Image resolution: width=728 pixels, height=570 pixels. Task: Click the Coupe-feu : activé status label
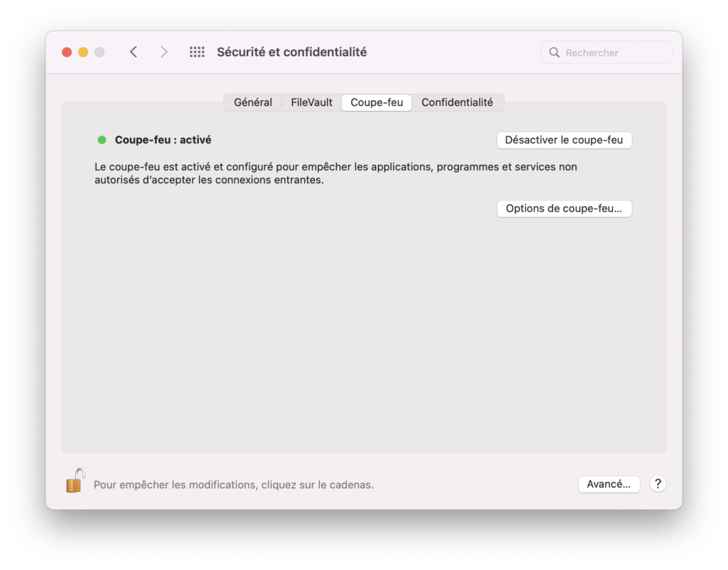tap(163, 140)
